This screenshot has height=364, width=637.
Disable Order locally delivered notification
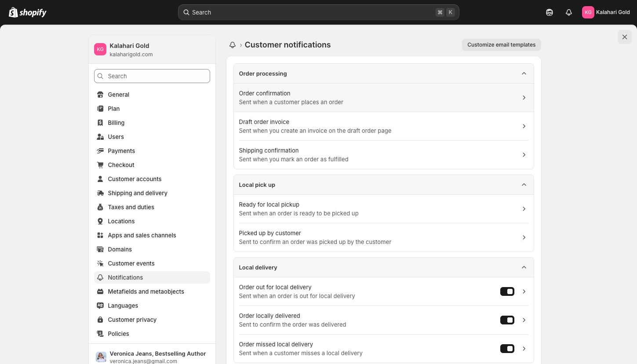pos(507,320)
